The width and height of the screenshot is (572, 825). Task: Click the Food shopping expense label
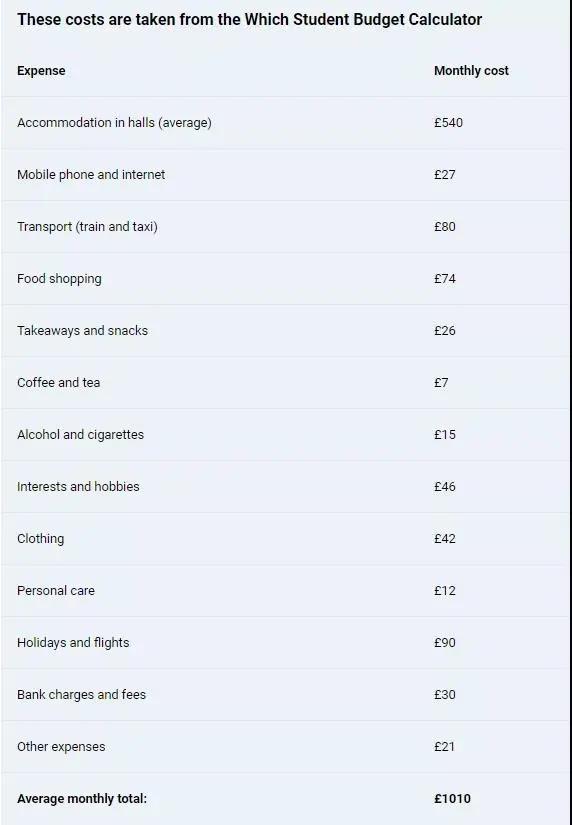coord(59,279)
